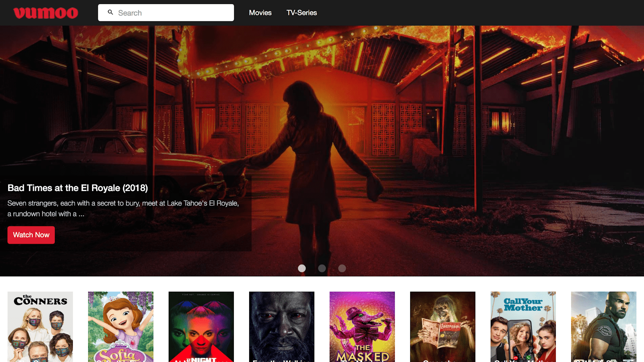The height and width of the screenshot is (362, 644).
Task: Open the Call Your Mother poster
Action: (523, 327)
